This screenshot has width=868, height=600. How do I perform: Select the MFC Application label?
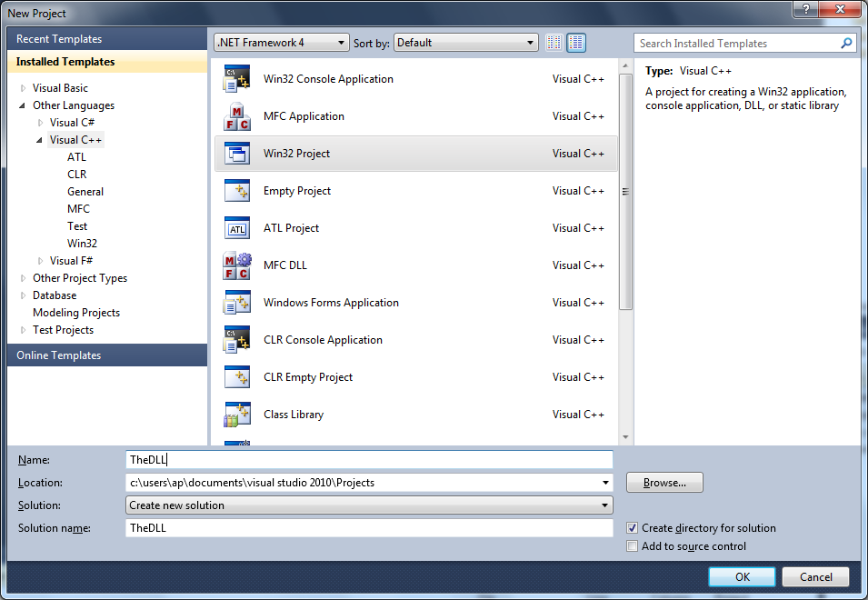pyautogui.click(x=304, y=116)
